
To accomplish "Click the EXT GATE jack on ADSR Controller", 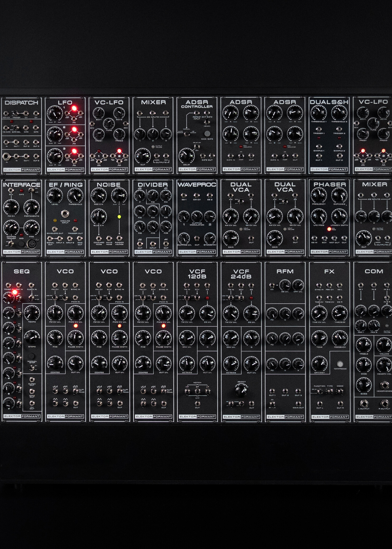I will click(207, 113).
